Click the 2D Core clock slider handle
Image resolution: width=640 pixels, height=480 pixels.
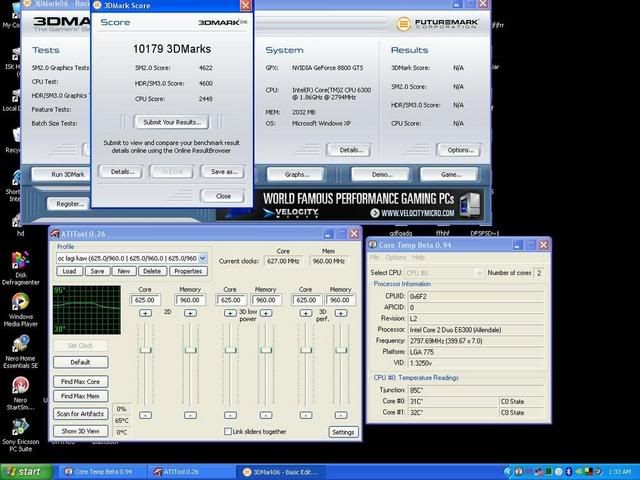pyautogui.click(x=146, y=351)
